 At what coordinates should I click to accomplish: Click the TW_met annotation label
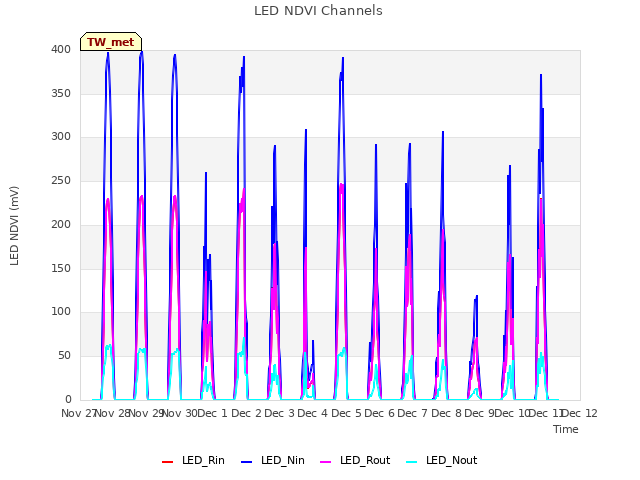click(x=111, y=42)
